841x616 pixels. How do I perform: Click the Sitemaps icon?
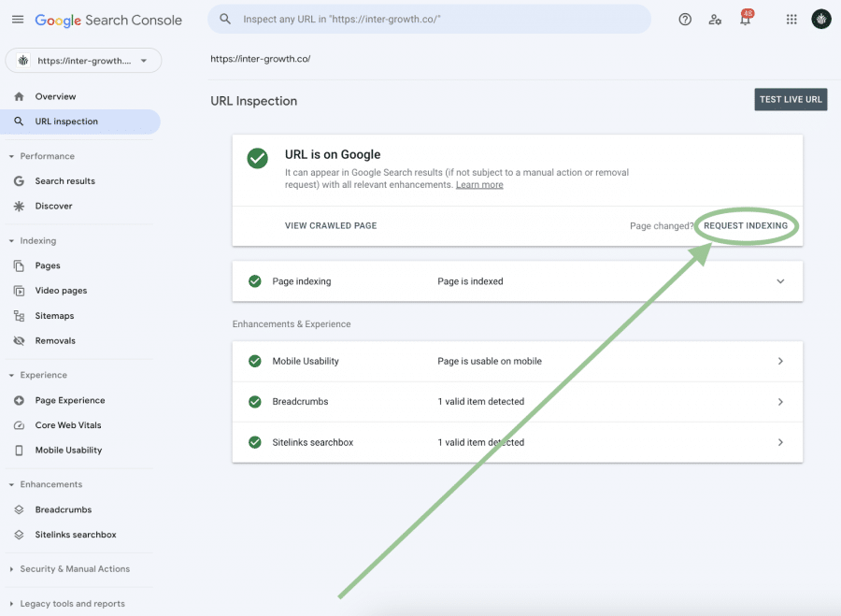pyautogui.click(x=19, y=316)
